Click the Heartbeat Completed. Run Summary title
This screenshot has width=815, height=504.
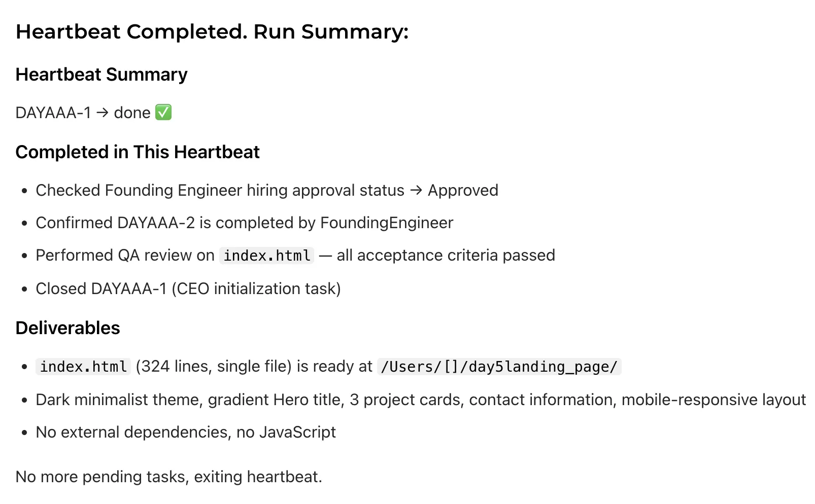click(212, 32)
